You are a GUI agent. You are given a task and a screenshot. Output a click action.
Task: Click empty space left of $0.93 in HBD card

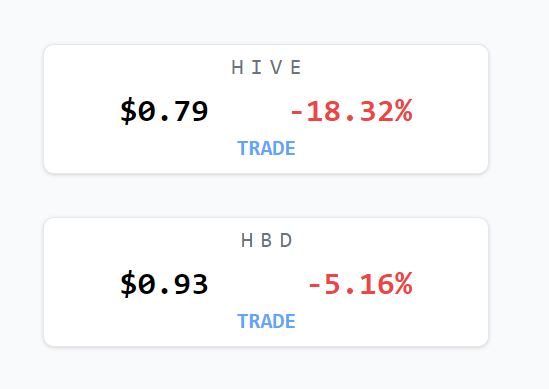[x=82, y=284]
